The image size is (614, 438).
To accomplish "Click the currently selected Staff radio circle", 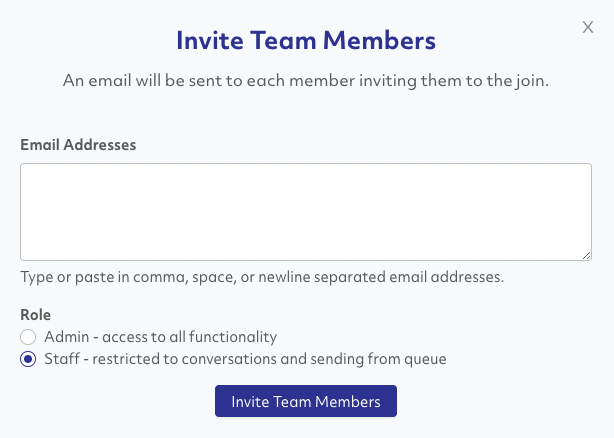I will tap(29, 359).
